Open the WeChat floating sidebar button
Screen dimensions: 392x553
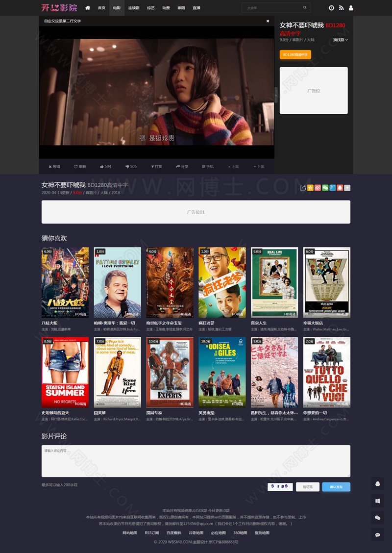(378, 518)
